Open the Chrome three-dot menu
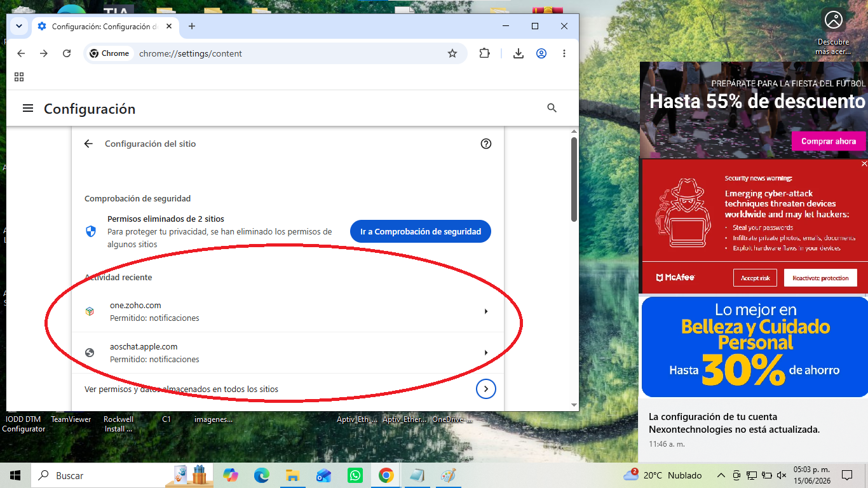 tap(564, 53)
